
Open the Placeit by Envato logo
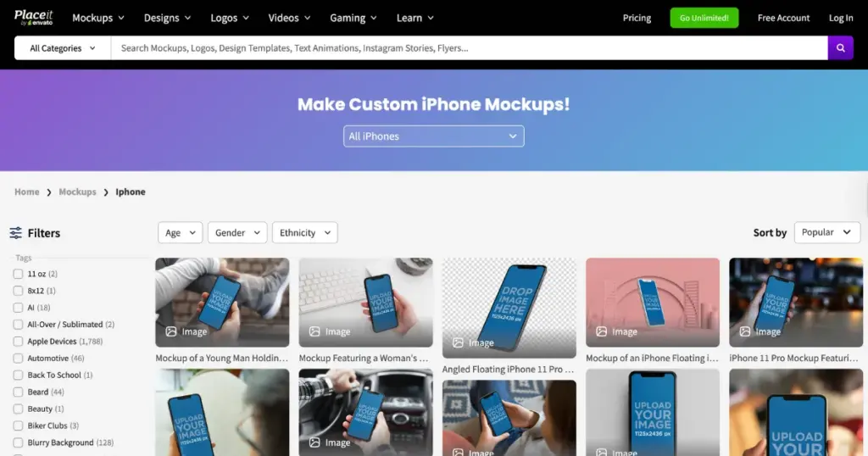(x=33, y=18)
